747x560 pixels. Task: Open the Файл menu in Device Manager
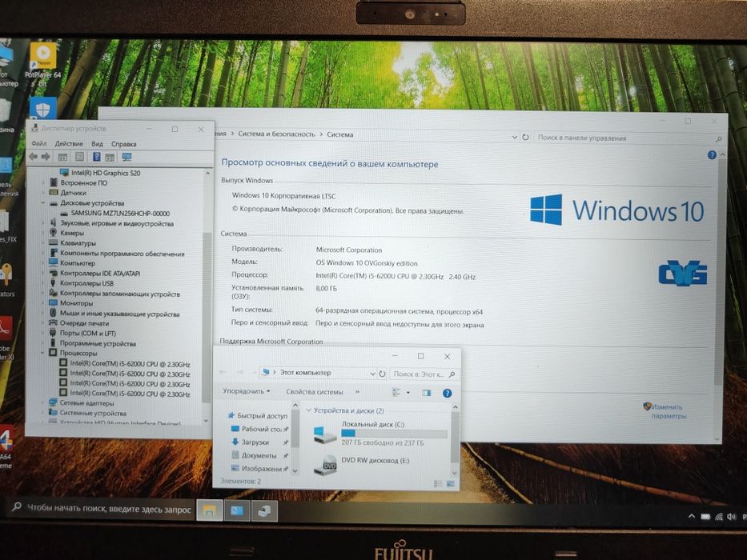[39, 143]
